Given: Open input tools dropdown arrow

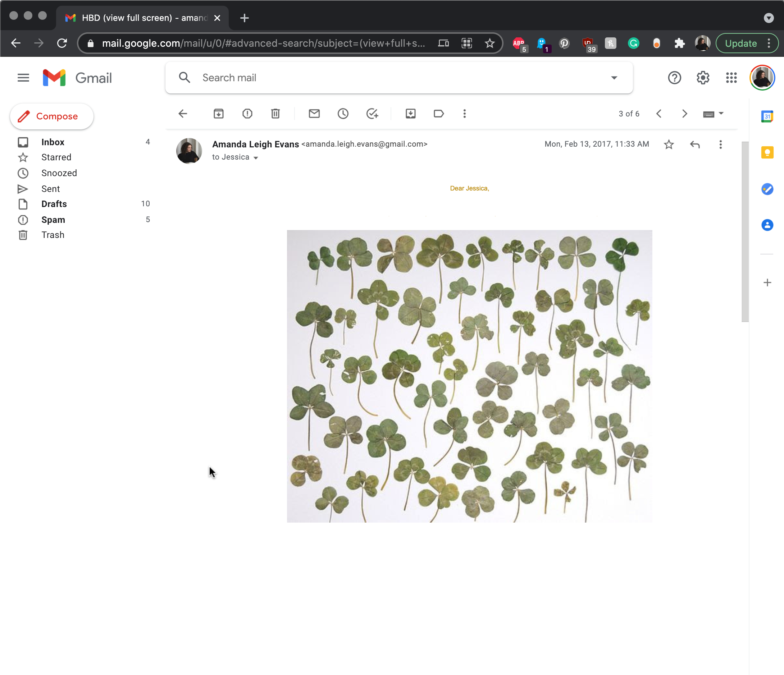Looking at the screenshot, I should pyautogui.click(x=721, y=114).
